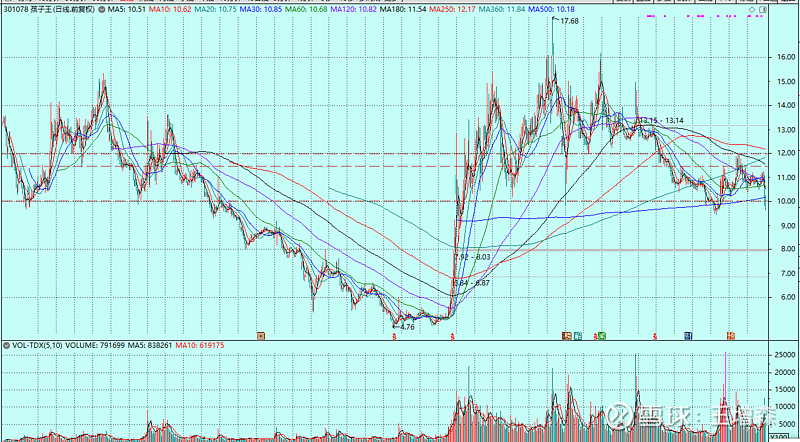Image resolution: width=800 pixels, height=442 pixels.
Task: Select the MA60: 10.68 indicator label
Action: 307,10
